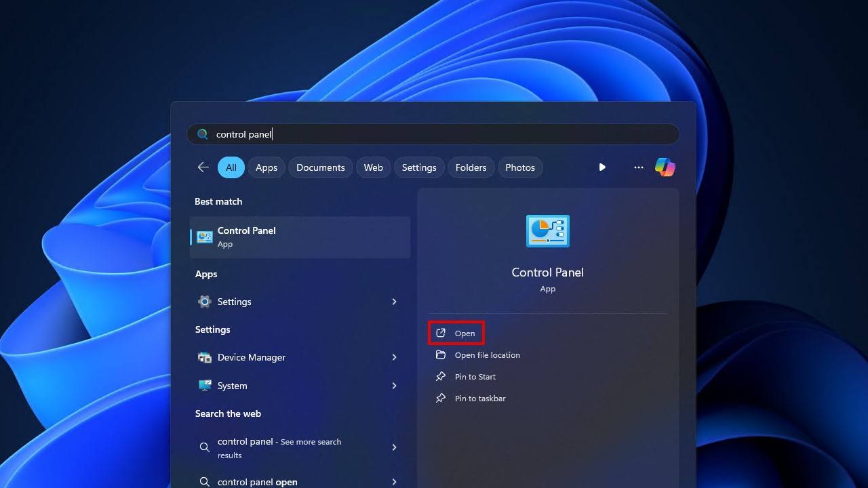The width and height of the screenshot is (868, 488).
Task: Click the Device Manager icon in results
Action: [x=204, y=357]
